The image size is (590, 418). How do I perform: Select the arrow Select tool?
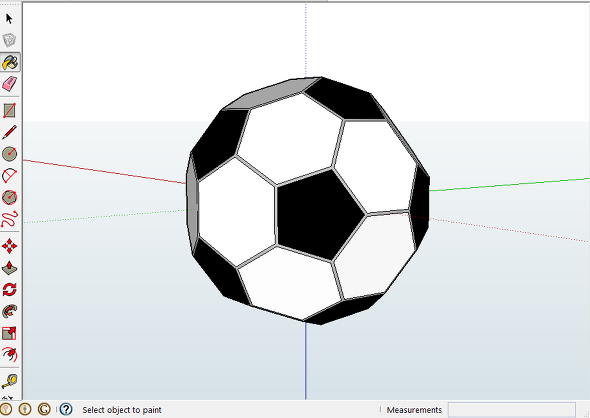[9, 18]
